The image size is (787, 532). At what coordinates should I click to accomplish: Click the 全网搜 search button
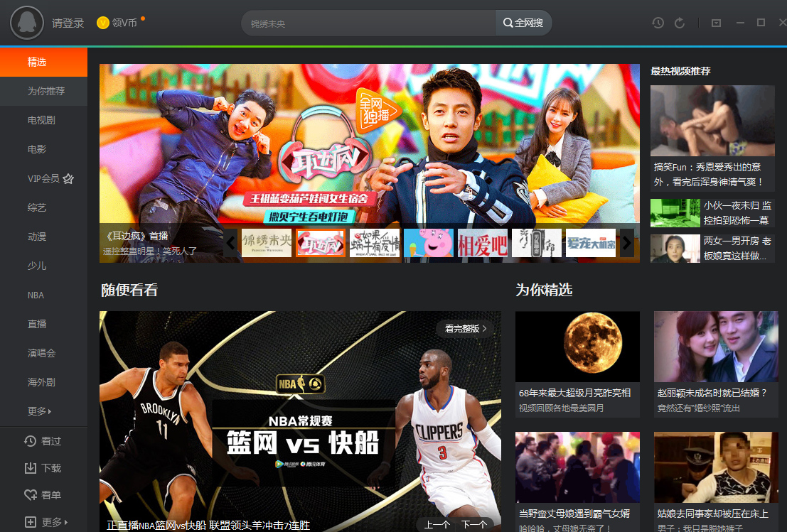coord(523,23)
